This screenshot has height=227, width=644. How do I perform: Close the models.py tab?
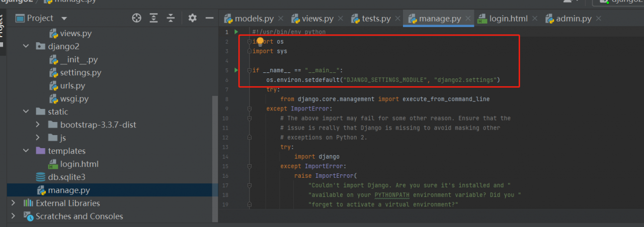click(281, 19)
